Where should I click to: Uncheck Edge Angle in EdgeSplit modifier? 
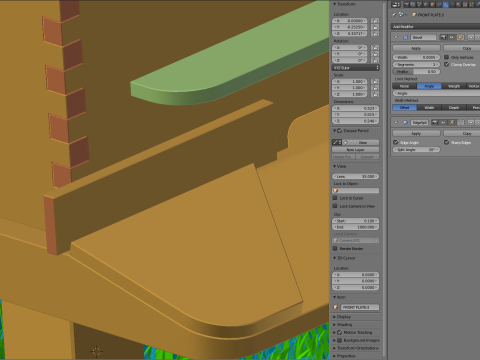coord(396,142)
